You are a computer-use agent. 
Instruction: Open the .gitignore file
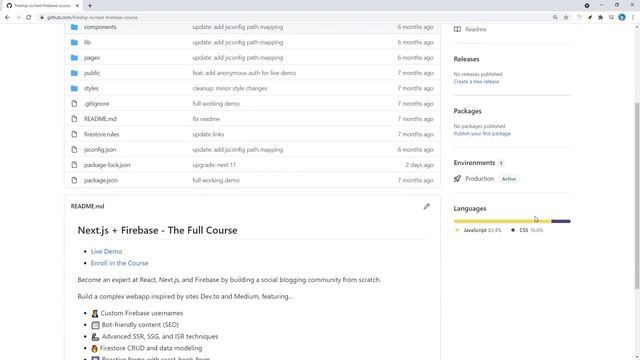tap(96, 104)
